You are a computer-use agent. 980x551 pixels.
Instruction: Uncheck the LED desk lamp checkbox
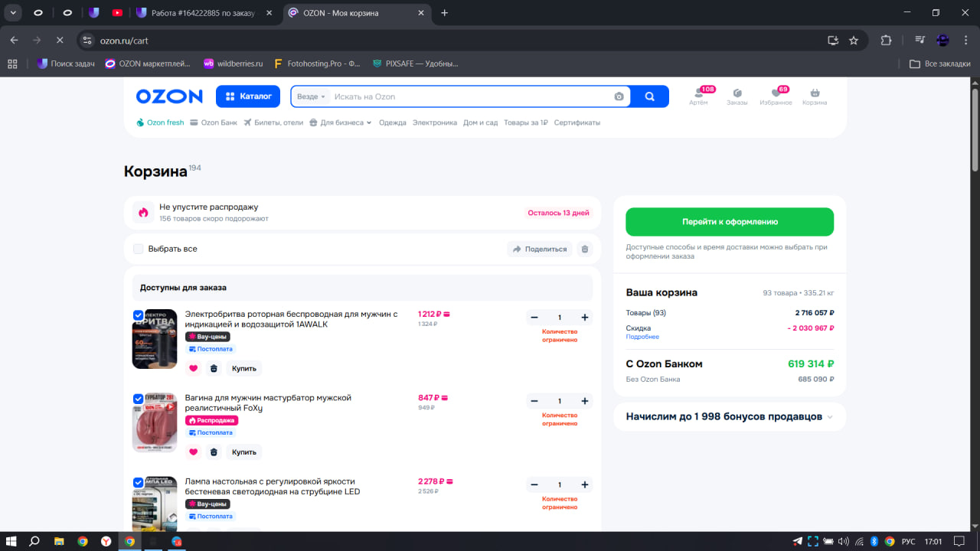point(139,482)
